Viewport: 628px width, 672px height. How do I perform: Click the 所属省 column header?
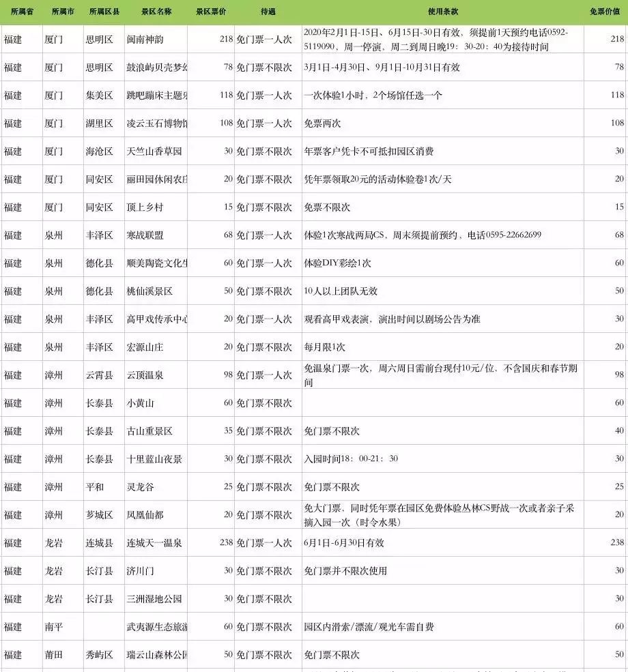point(22,12)
